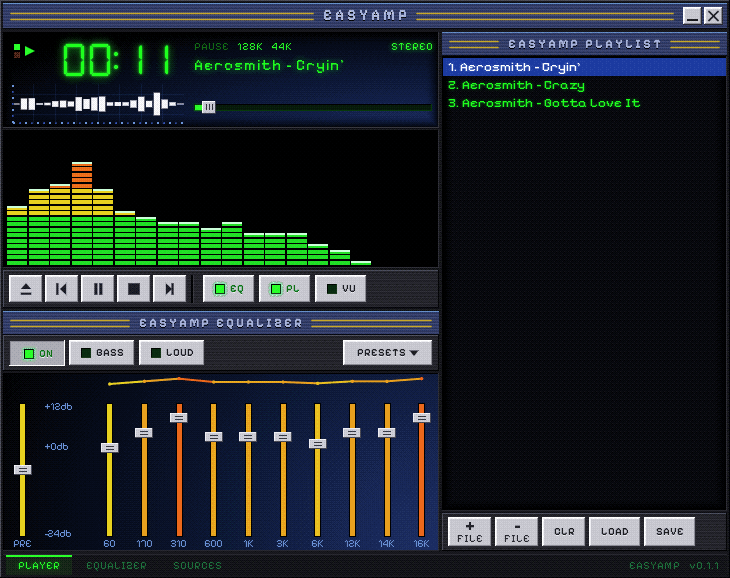The image size is (730, 578).
Task: Select playlist entry Aerosmith - Gotta Love It
Action: [x=584, y=103]
